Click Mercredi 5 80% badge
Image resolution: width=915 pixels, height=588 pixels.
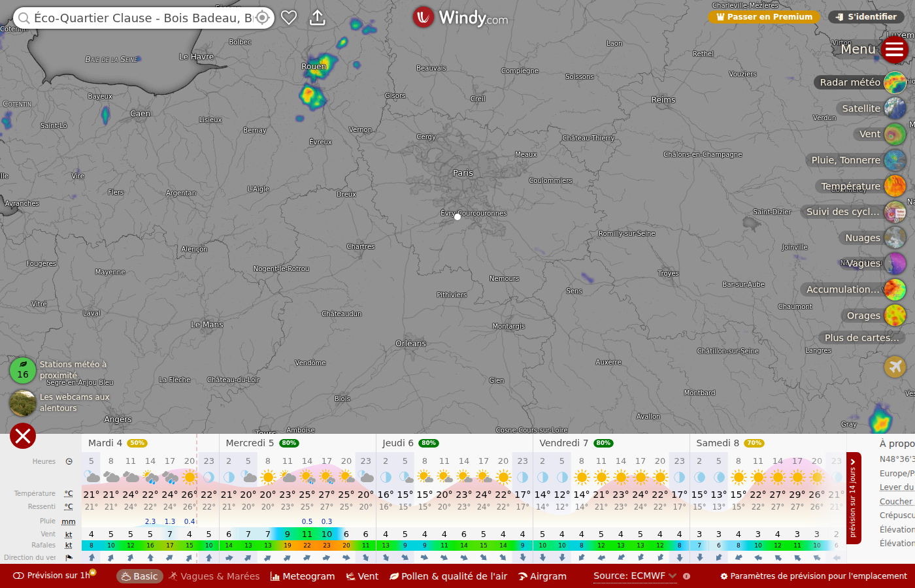289,443
